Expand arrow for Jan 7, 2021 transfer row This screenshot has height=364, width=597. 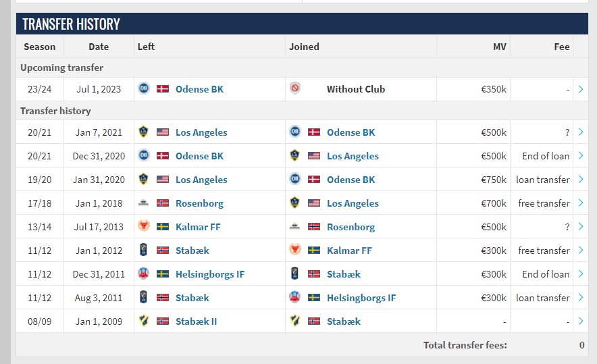pos(581,132)
